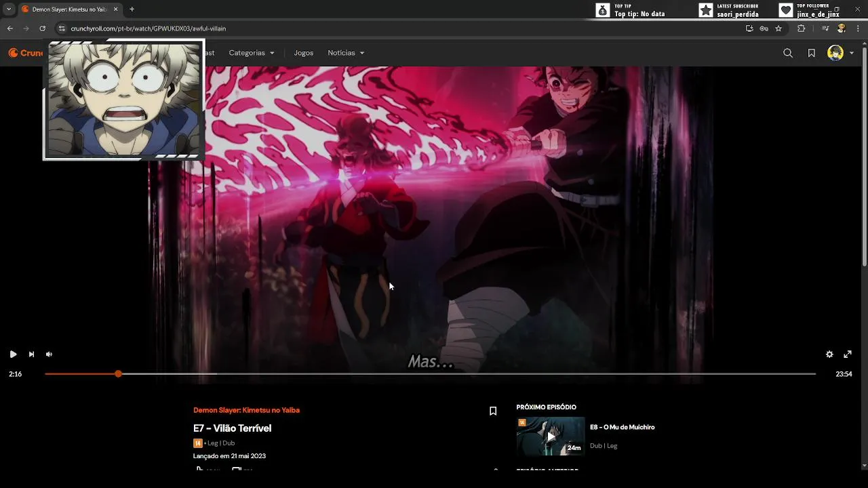Image resolution: width=868 pixels, height=488 pixels.
Task: Click the 2:16 elapsed time label
Action: [15, 374]
